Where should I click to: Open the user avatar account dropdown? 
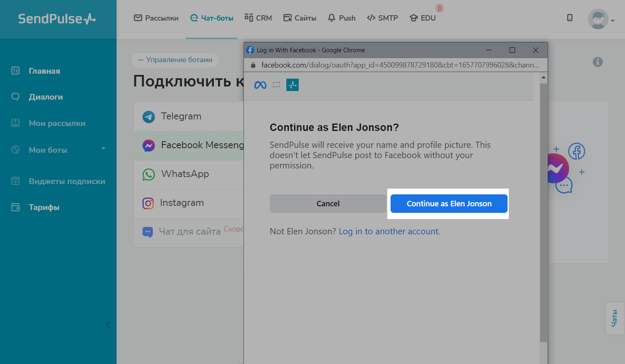click(x=601, y=19)
